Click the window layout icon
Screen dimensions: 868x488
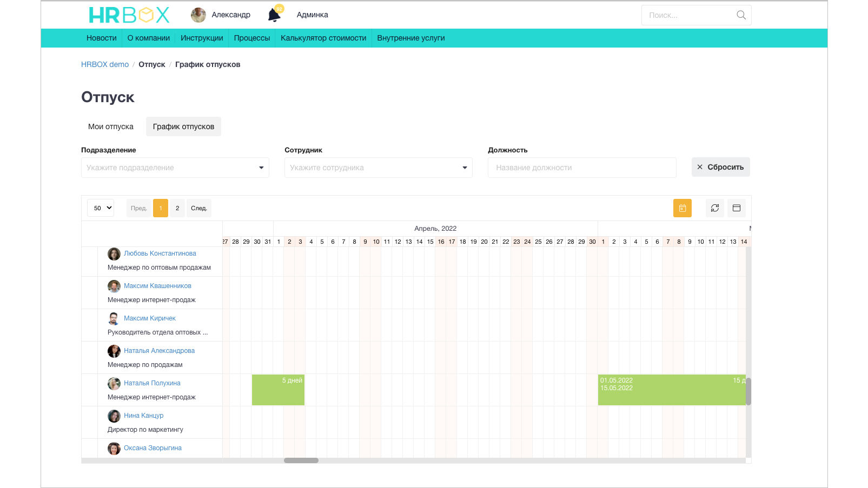tap(736, 208)
